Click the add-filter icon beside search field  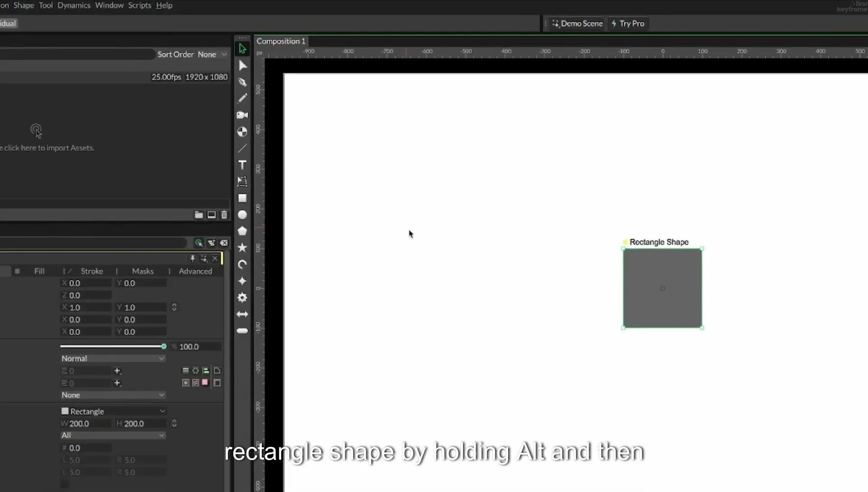click(x=211, y=243)
